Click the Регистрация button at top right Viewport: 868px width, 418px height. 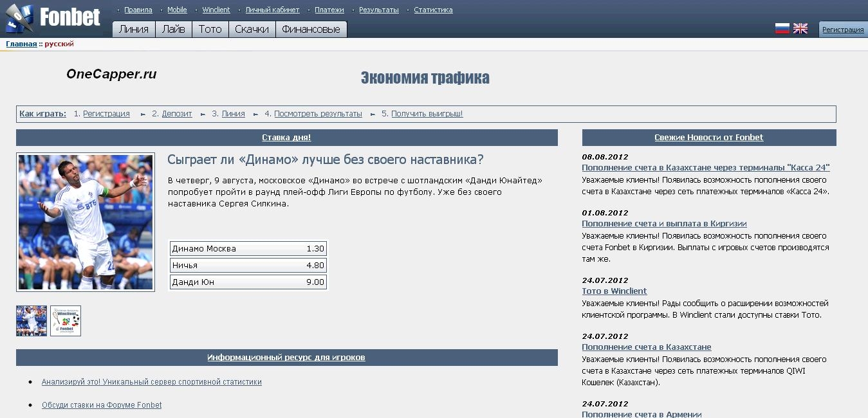pos(843,30)
